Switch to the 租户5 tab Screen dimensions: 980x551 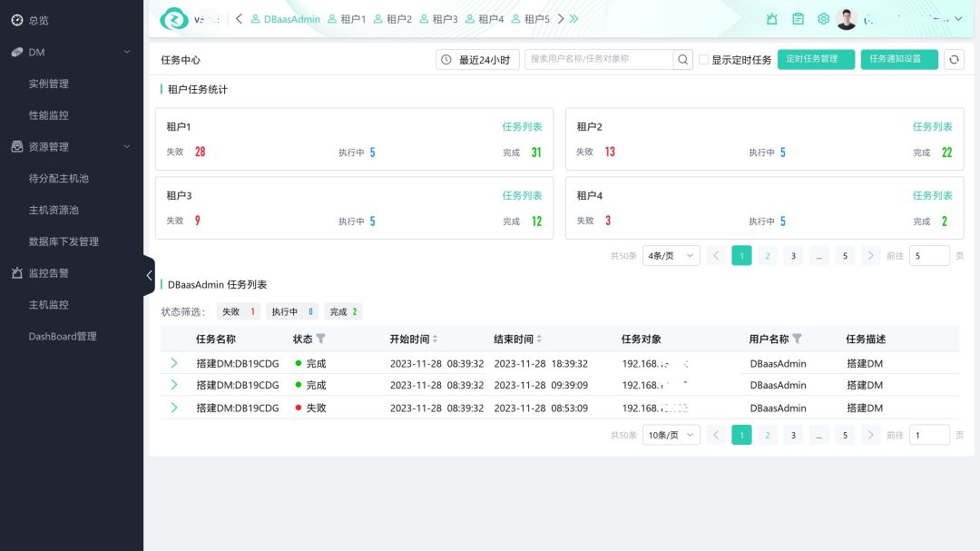tap(531, 19)
